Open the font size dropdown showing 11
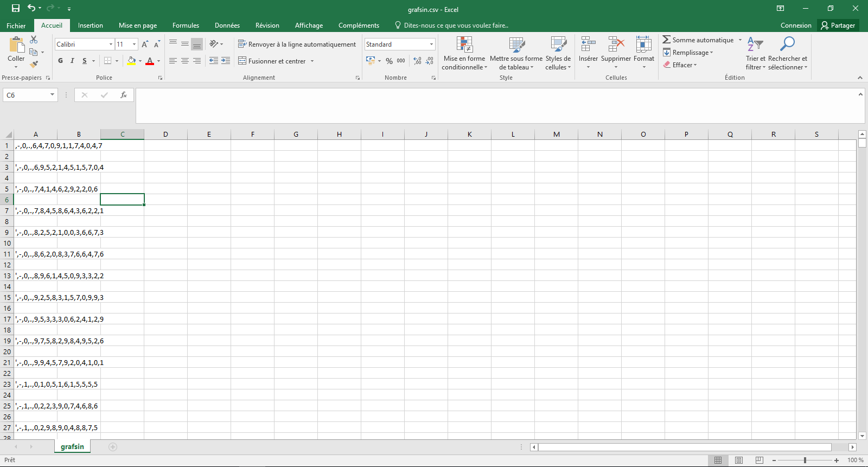The image size is (868, 467). click(135, 44)
